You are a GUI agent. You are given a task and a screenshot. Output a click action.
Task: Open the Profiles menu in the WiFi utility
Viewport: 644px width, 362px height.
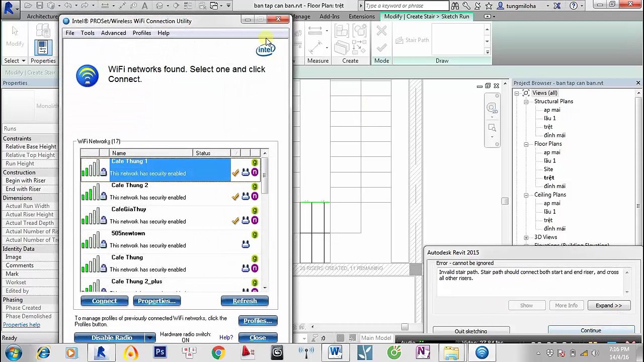click(x=142, y=33)
